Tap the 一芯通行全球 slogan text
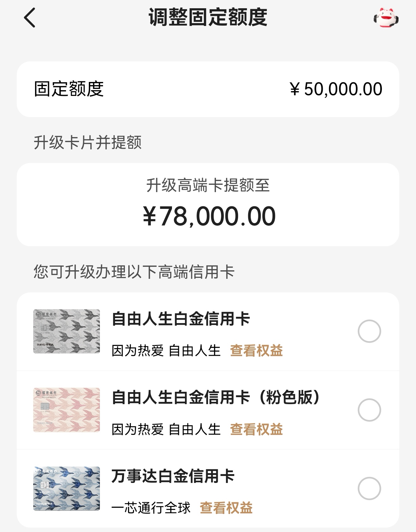416x532 pixels. pos(151,508)
